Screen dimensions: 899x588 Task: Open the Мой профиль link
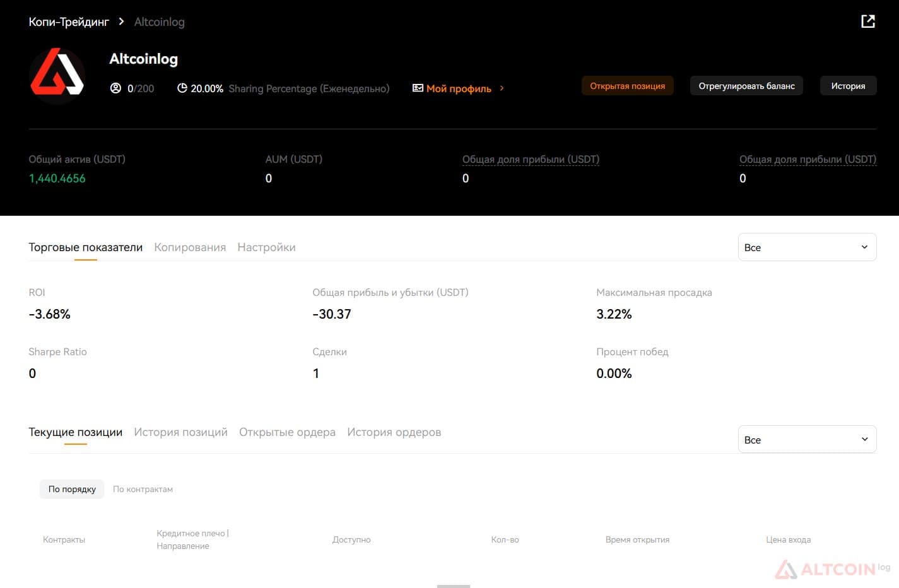coord(459,88)
